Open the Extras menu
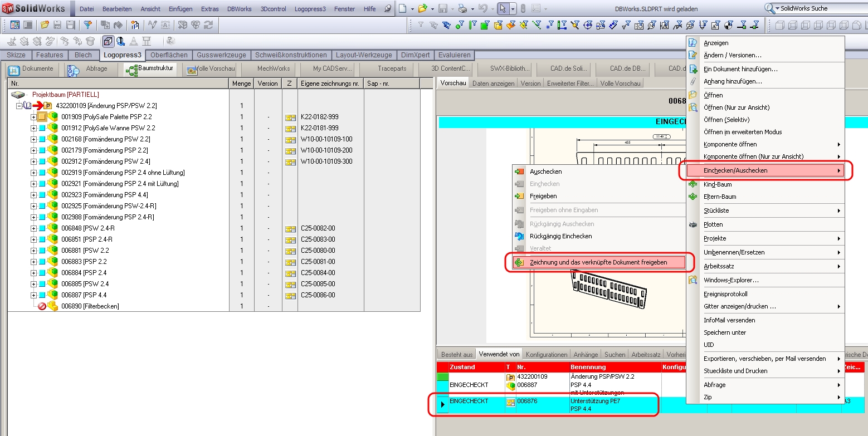Screen dimensions: 868x436 coord(209,9)
